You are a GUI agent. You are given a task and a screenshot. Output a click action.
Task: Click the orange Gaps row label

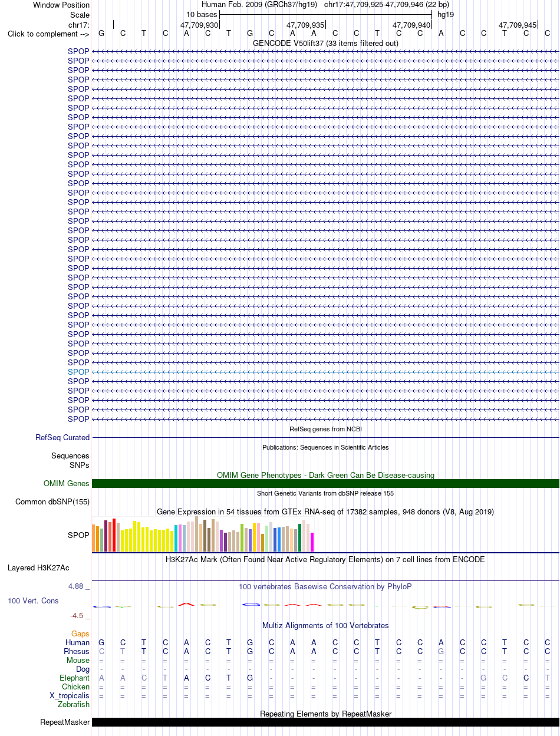80,633
